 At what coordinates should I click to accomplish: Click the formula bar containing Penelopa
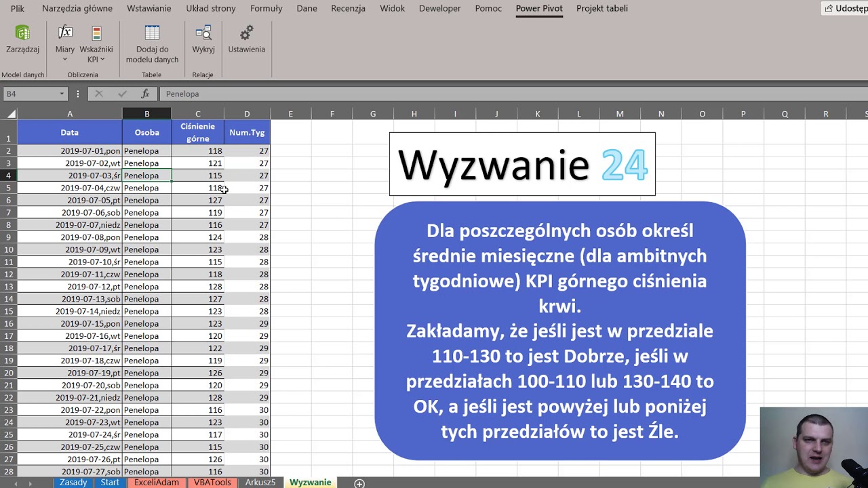pyautogui.click(x=513, y=94)
